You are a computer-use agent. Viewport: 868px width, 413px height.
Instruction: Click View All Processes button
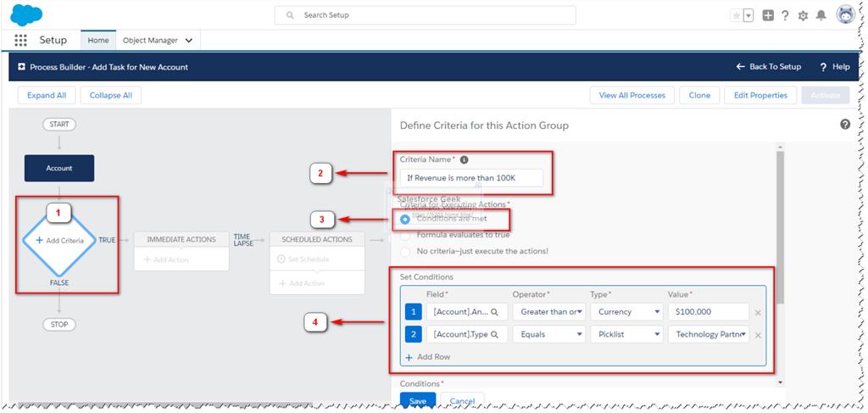tap(632, 95)
